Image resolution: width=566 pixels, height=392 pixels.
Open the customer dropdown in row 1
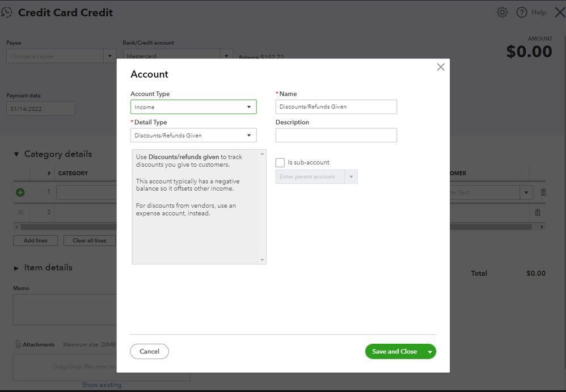pyautogui.click(x=526, y=192)
